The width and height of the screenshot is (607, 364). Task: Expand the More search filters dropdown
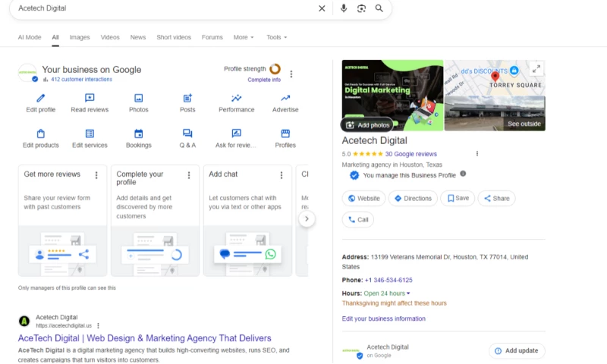click(x=243, y=37)
